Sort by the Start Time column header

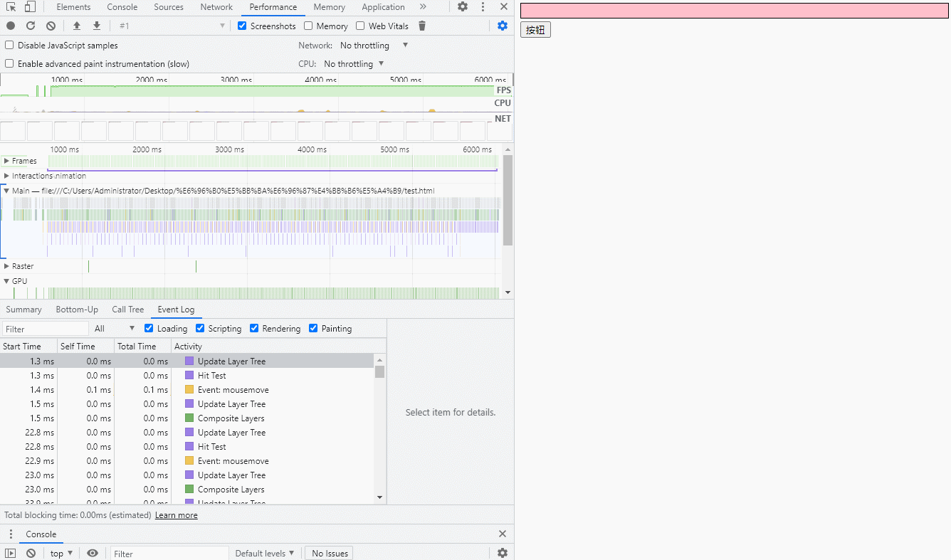[x=28, y=347]
